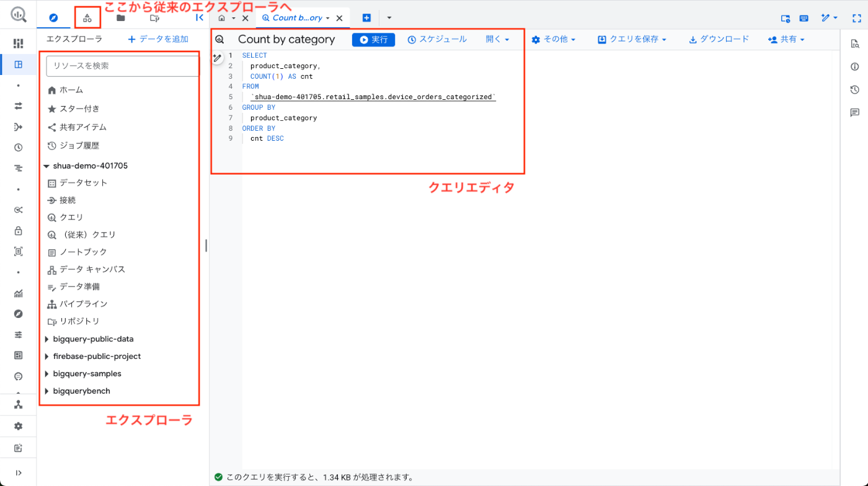The image size is (868, 486).
Task: Open the その他 settings dropdown
Action: tap(554, 40)
